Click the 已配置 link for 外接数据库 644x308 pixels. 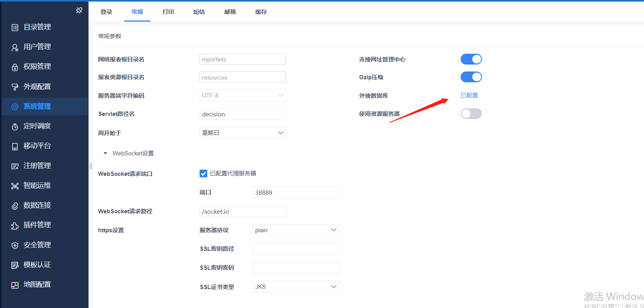tap(469, 95)
